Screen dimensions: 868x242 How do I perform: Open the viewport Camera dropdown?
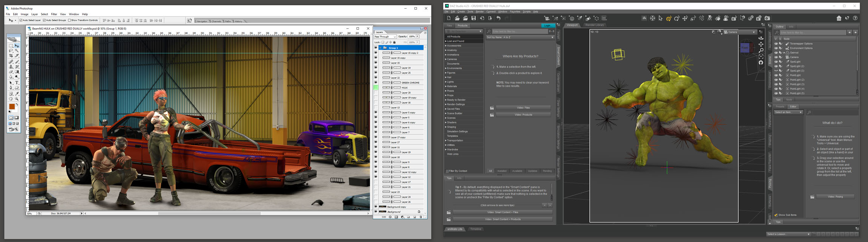739,32
